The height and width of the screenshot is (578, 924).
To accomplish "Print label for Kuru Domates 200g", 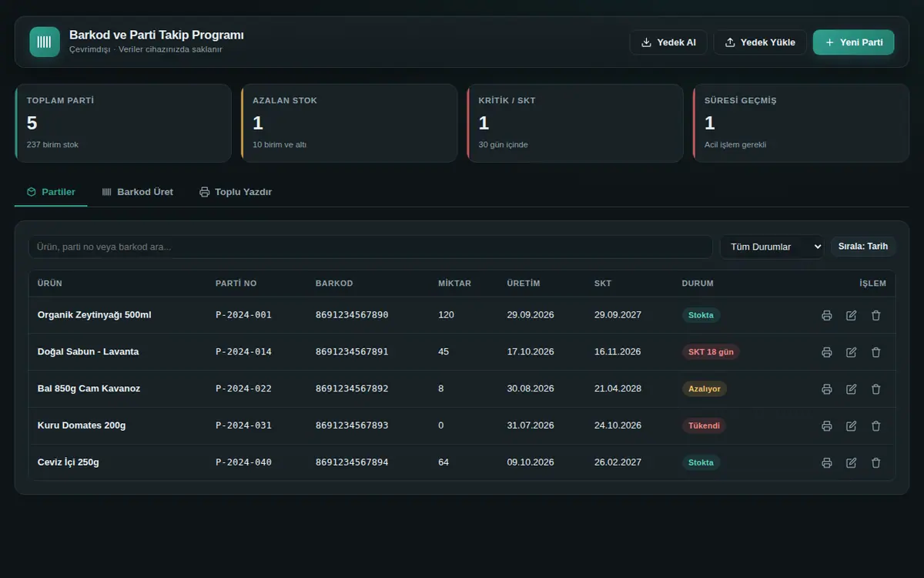I will point(826,426).
